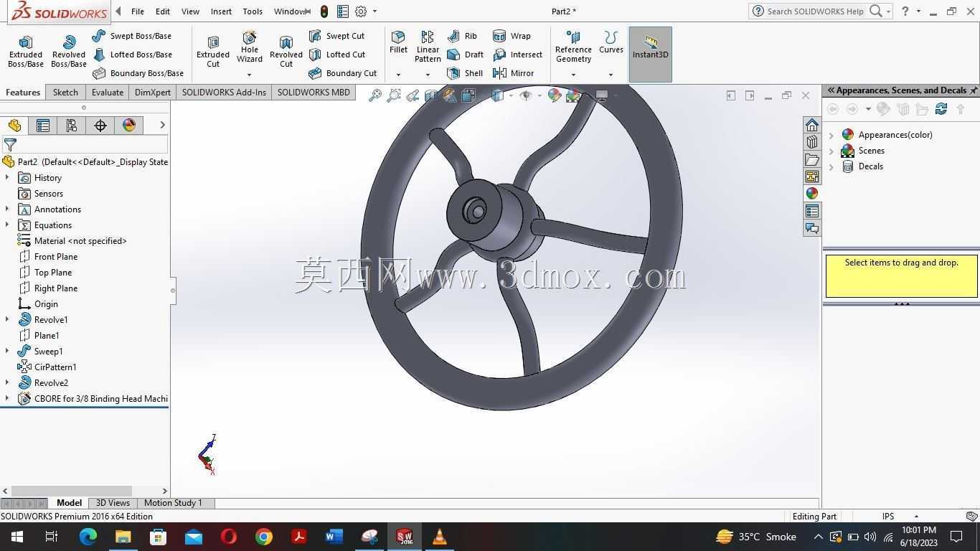Select the Boundary Cut tool
The width and height of the screenshot is (980, 551).
[x=343, y=73]
